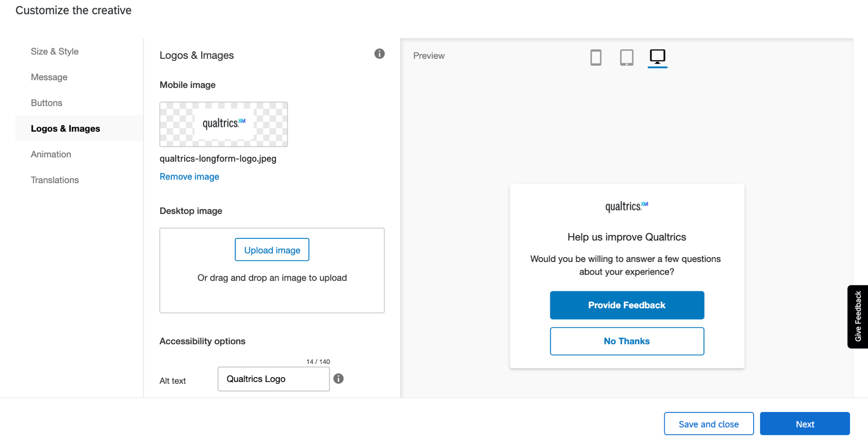Select the Qualtrics logo in the preview card

626,206
